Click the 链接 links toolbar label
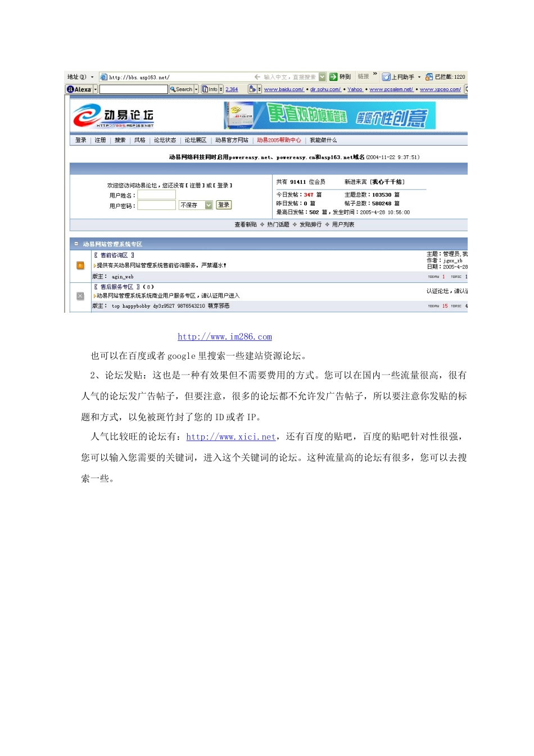 pos(364,76)
